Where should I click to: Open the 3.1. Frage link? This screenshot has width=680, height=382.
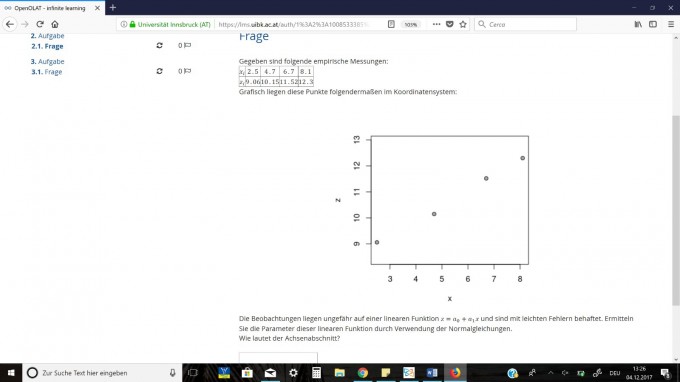[47, 72]
